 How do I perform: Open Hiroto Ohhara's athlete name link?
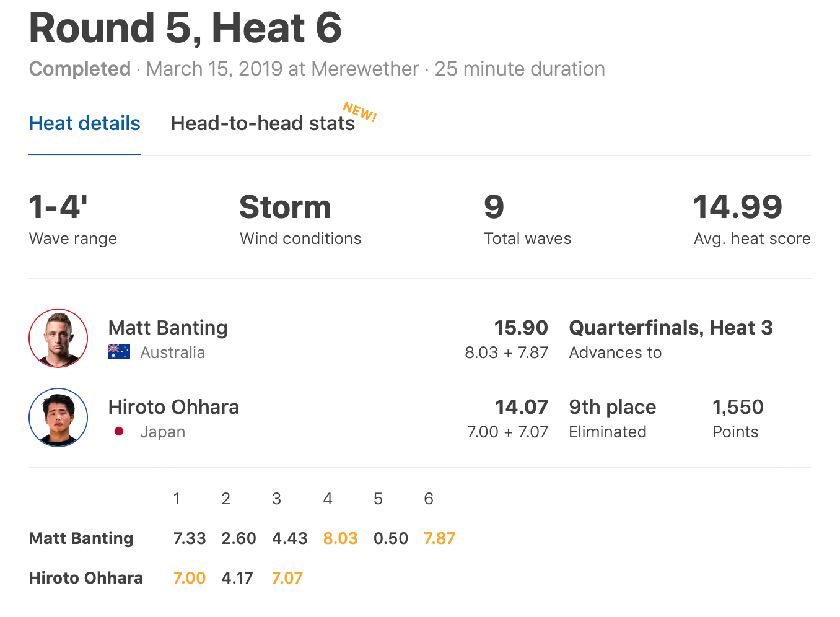tap(173, 406)
